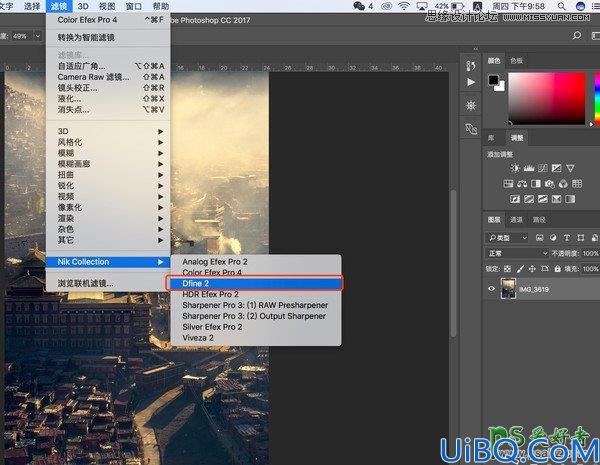
Task: Choose 浏览联机滤镜 menu item
Action: (109, 284)
